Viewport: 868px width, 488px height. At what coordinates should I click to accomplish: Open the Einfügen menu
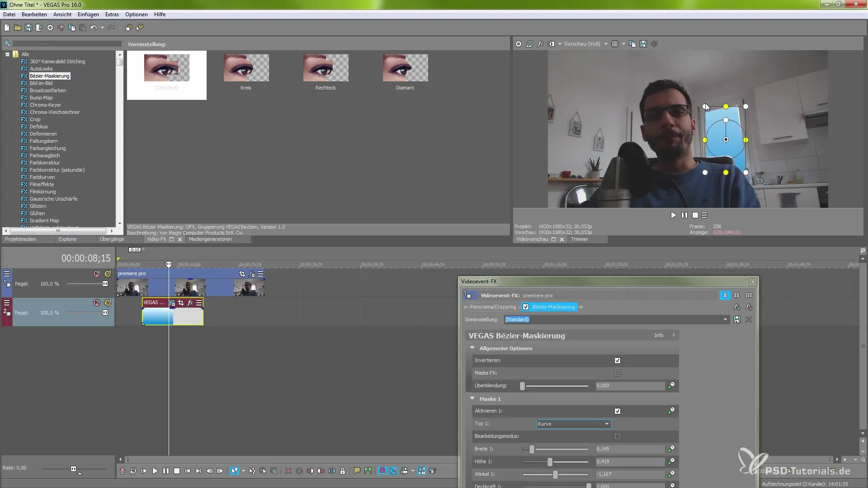(88, 14)
